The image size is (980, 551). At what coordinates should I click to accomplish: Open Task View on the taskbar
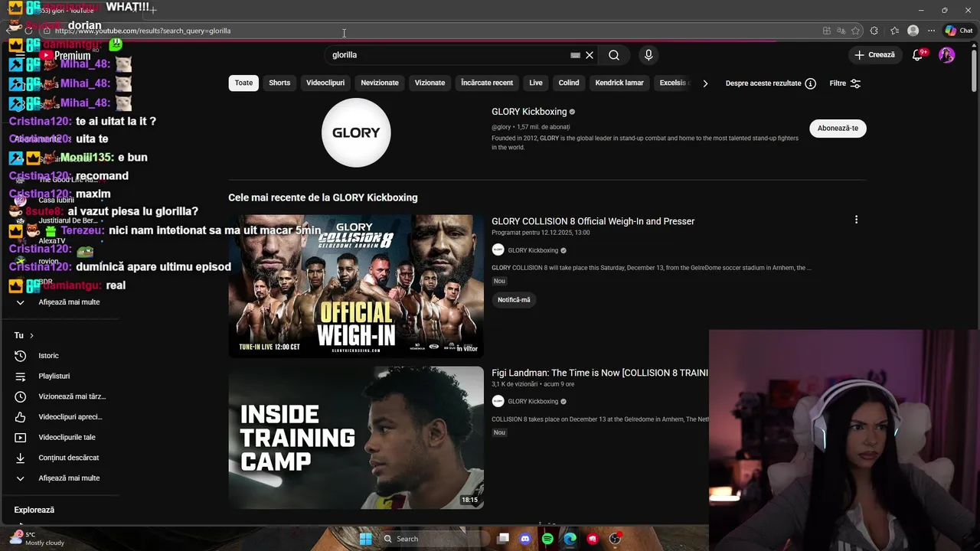coord(503,539)
